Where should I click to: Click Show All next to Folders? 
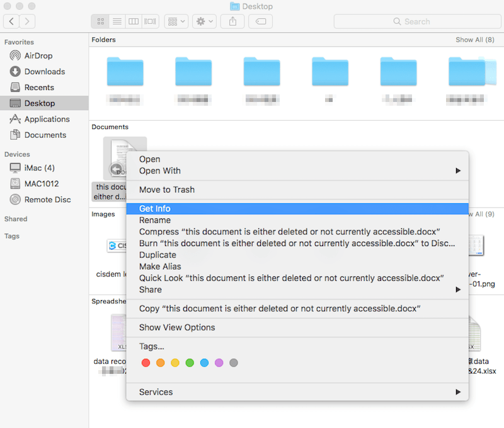pos(475,39)
